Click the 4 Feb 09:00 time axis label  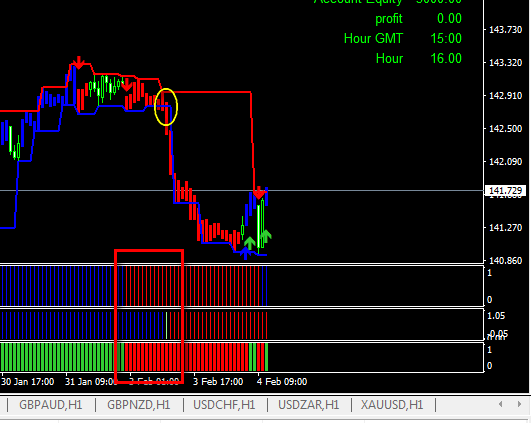[282, 382]
